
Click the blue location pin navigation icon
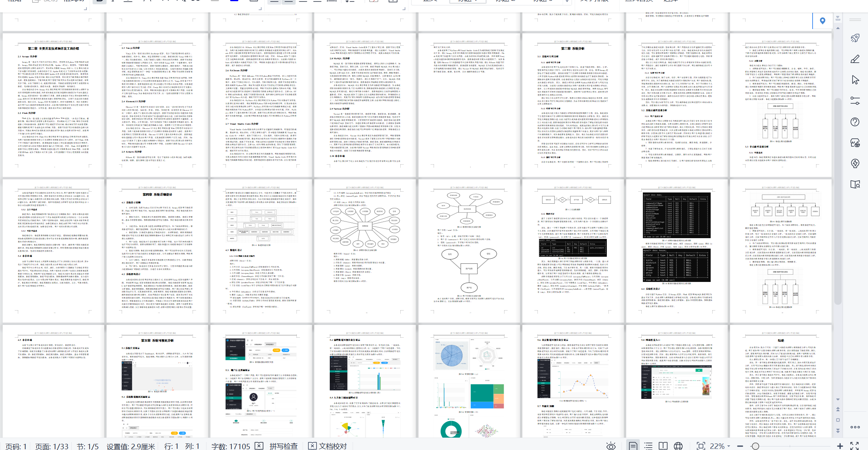[x=822, y=21]
